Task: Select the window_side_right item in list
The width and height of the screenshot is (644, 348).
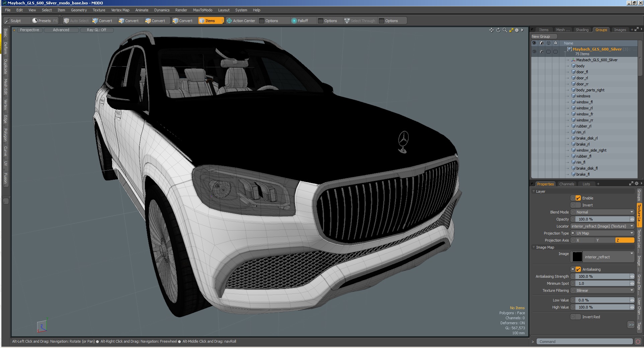Action: point(591,150)
